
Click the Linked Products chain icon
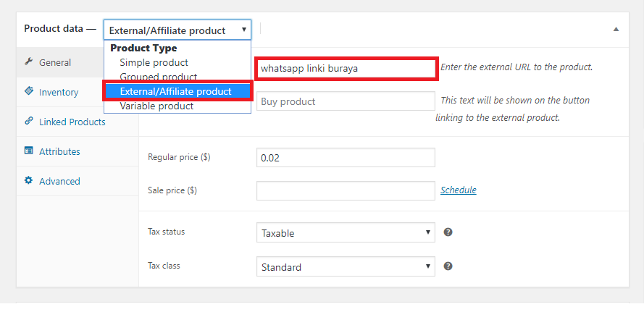coord(29,121)
